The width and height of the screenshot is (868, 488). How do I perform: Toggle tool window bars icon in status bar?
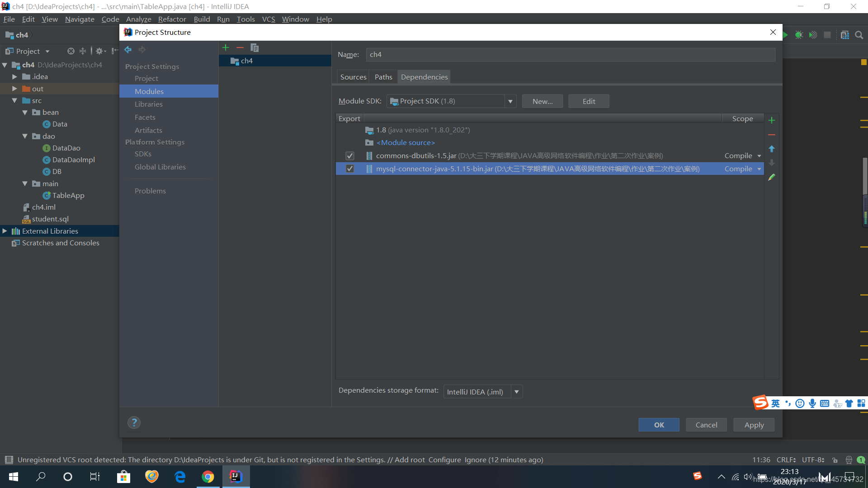tap(9, 460)
